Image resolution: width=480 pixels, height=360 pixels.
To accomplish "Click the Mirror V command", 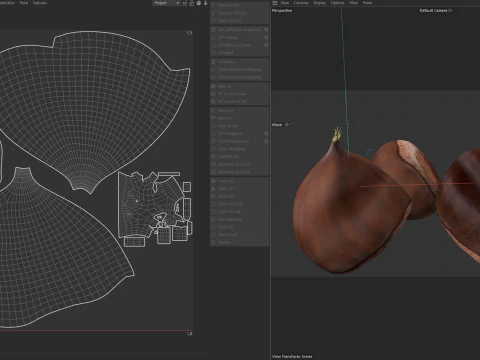I will pos(240,118).
